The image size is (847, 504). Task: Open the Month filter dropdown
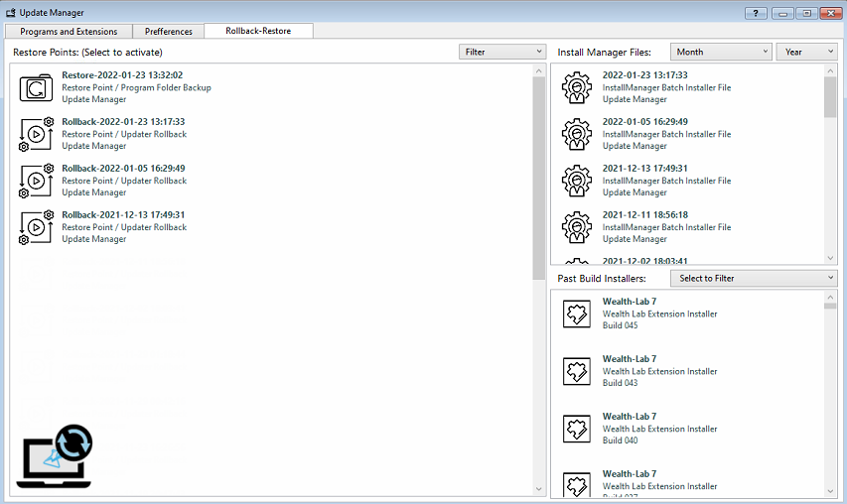(x=721, y=52)
